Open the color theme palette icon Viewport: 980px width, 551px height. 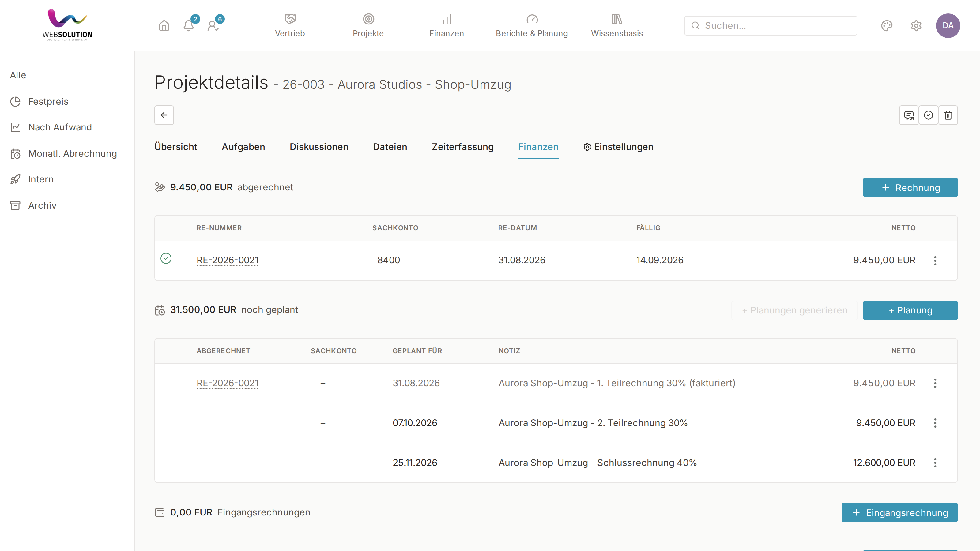coord(887,25)
